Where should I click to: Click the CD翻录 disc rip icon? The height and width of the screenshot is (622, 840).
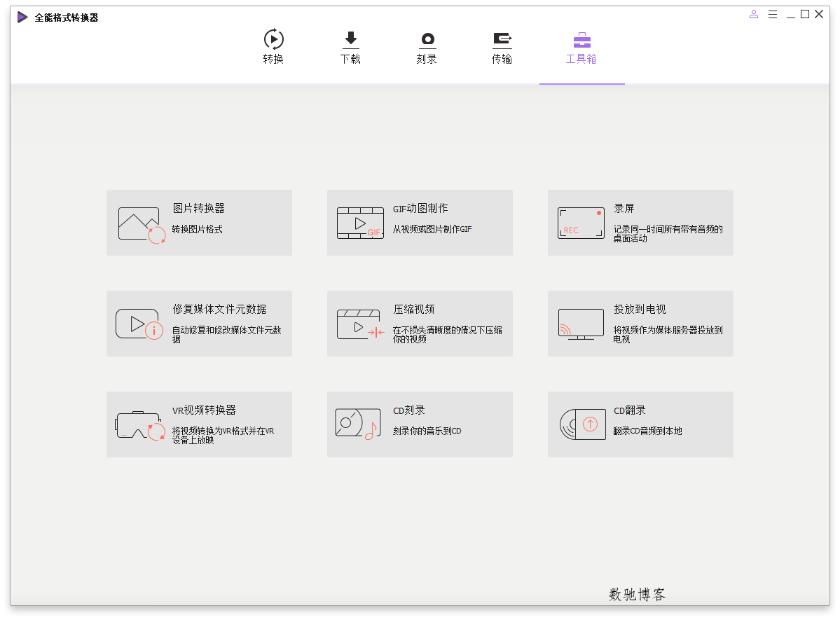(583, 424)
